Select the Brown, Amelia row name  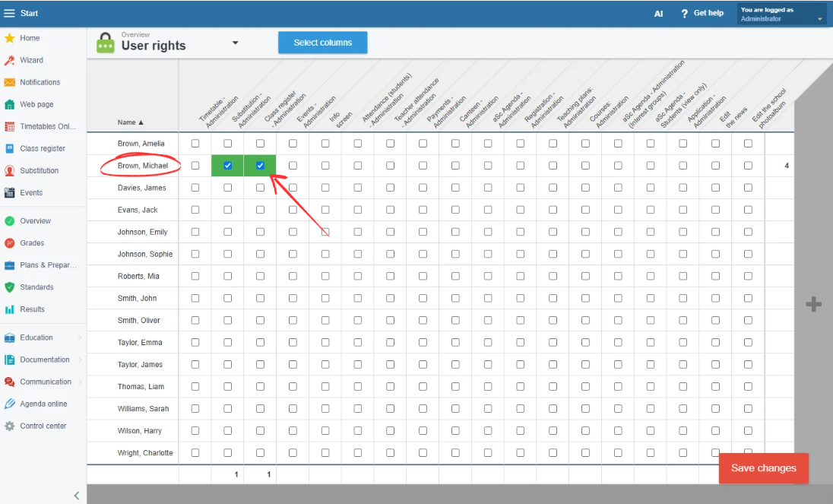pos(141,144)
